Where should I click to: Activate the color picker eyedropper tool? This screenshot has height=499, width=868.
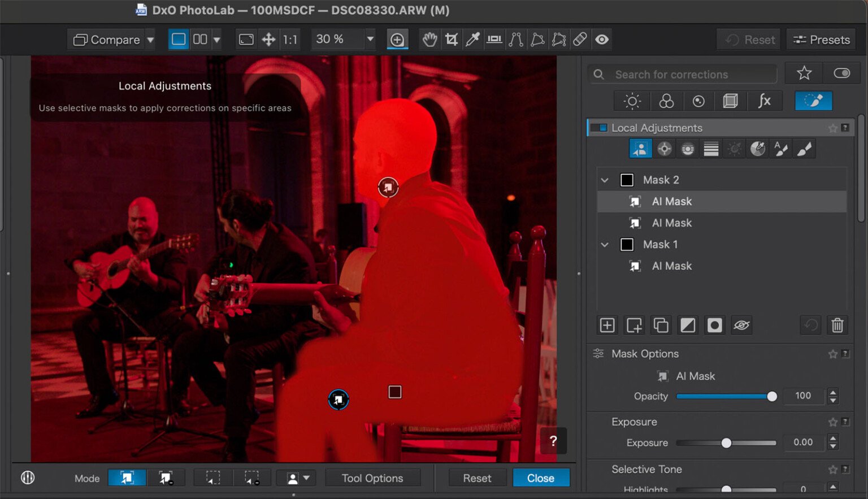(473, 39)
